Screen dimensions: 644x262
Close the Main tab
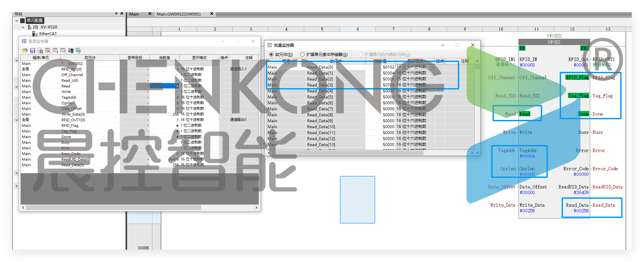point(150,14)
